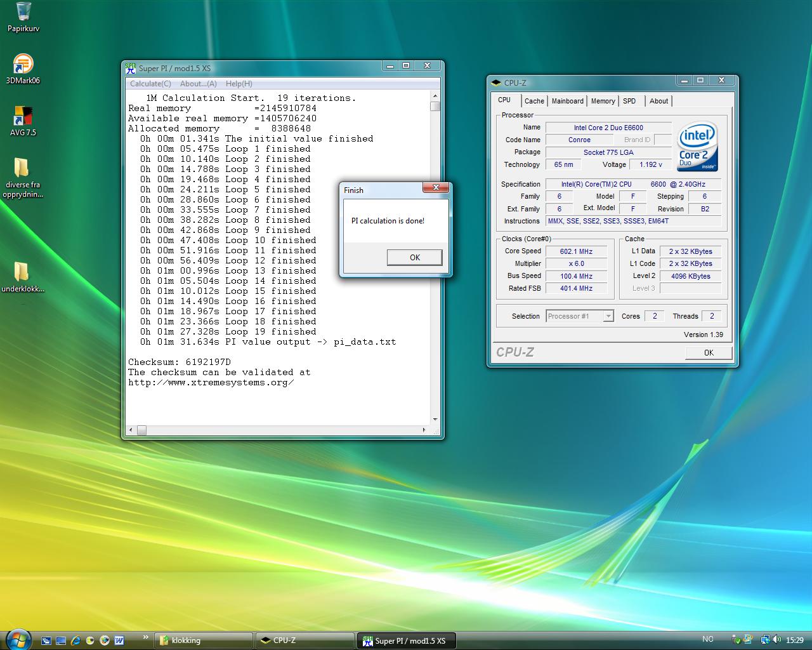This screenshot has height=650, width=812.
Task: Open the Papirkurv recycle bin icon
Action: click(23, 17)
